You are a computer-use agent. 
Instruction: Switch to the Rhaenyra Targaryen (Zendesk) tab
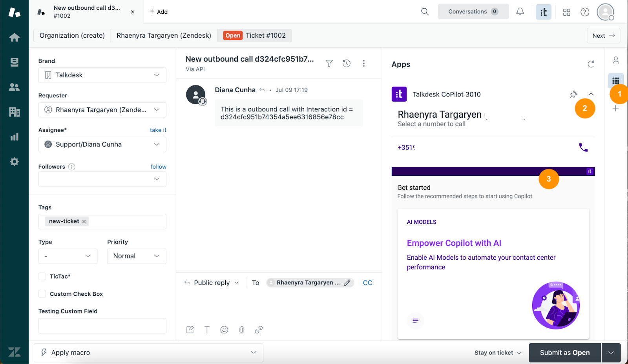pyautogui.click(x=164, y=35)
